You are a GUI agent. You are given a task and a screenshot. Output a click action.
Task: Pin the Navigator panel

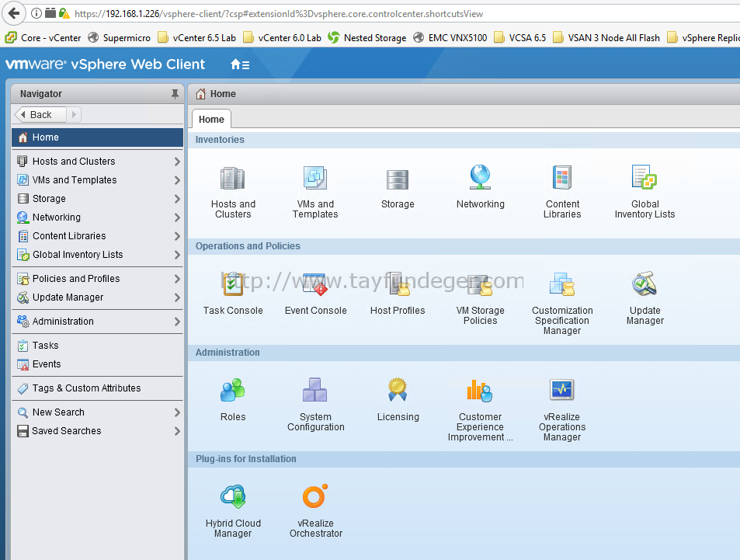175,94
